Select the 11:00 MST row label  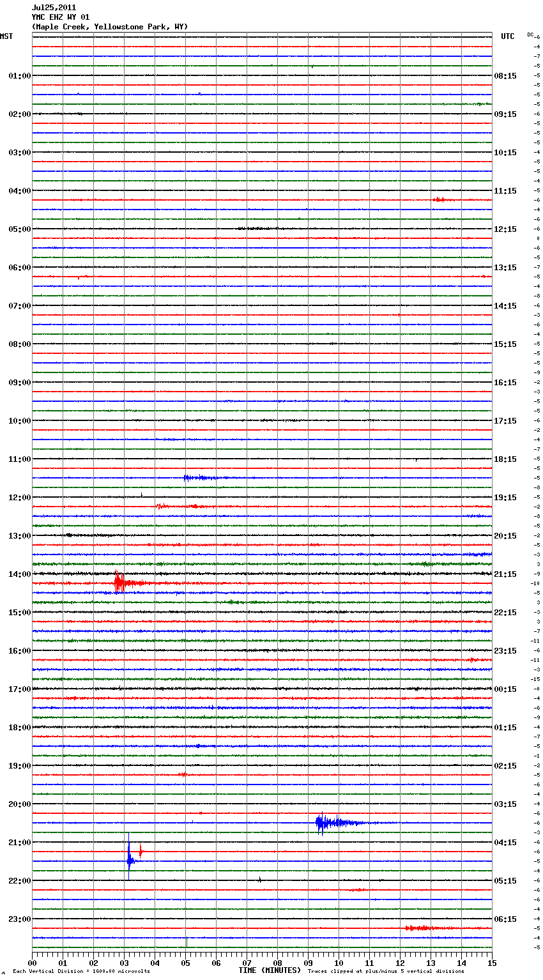point(19,459)
